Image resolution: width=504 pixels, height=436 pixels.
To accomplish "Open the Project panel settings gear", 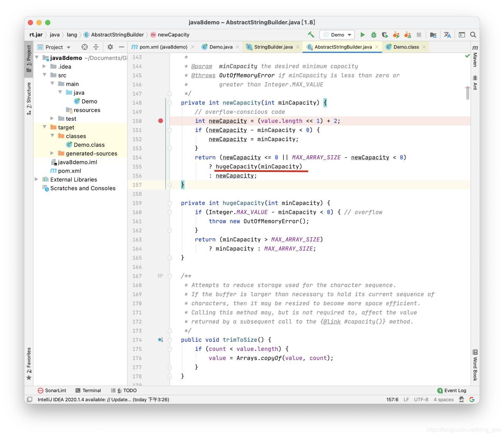I will [110, 47].
